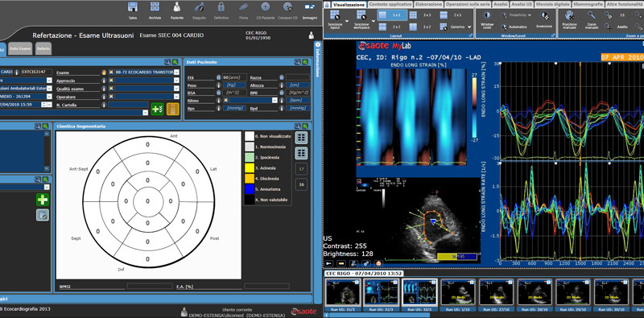The height and width of the screenshot is (318, 644).
Task: Clear the Esame field with orange X
Action: (x=111, y=72)
